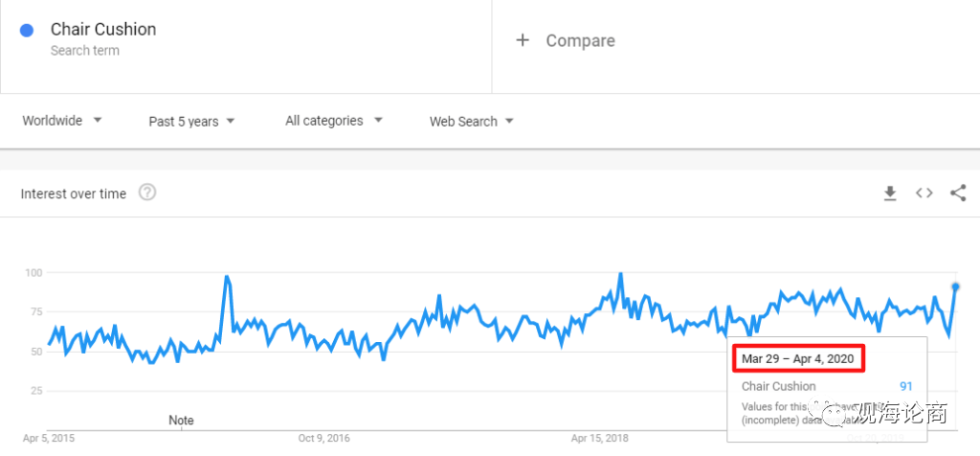Click the Apr 15, 2018 axis label
This screenshot has height=456, width=980.
(599, 438)
